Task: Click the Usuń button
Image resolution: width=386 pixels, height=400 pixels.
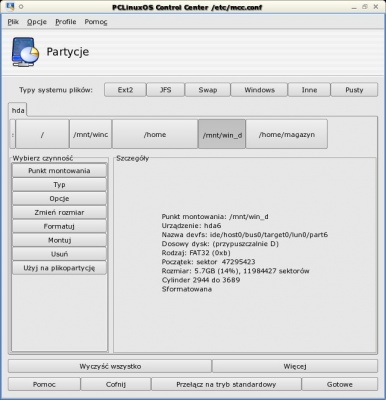Action: (59, 254)
